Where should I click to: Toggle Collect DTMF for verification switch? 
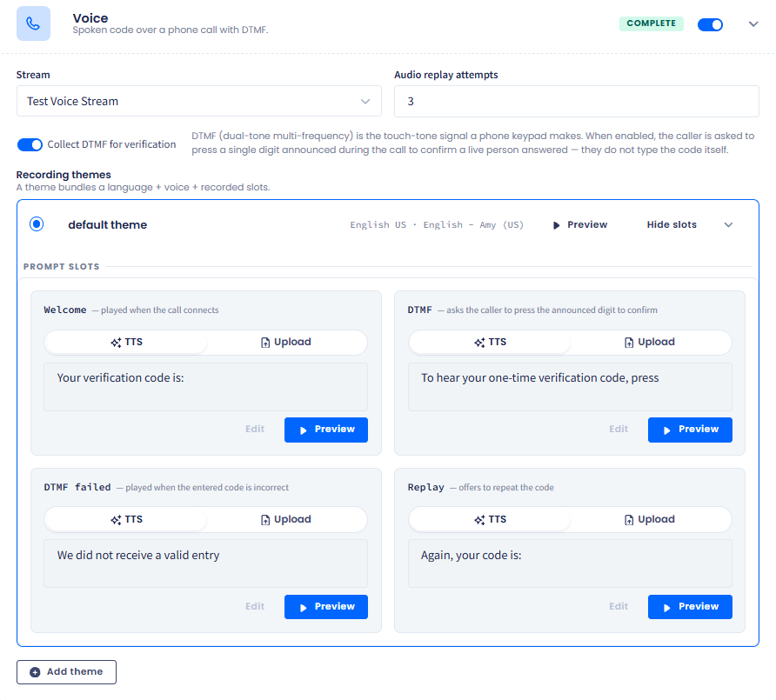[30, 144]
